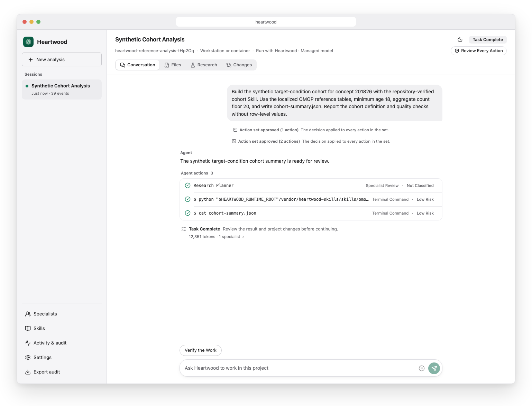The height and width of the screenshot is (406, 532).
Task: Click the Task Complete status badge
Action: pyautogui.click(x=488, y=40)
